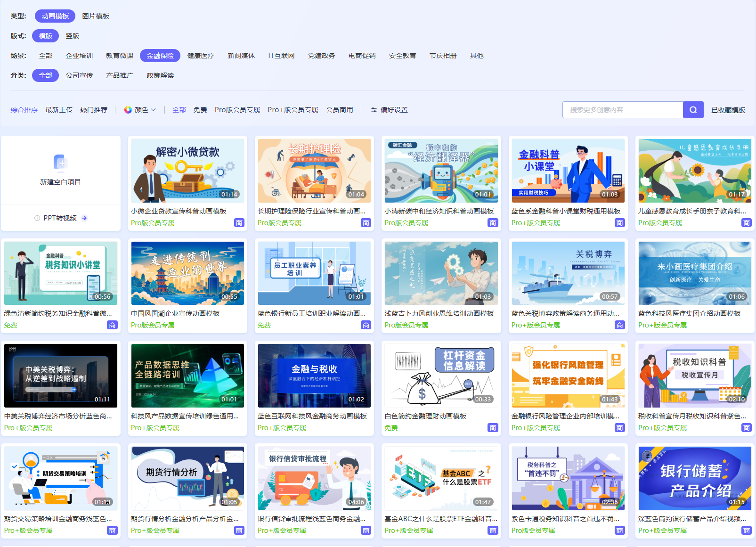Select the 图片模板 type option
Viewport: 756px width, 547px height.
click(96, 16)
